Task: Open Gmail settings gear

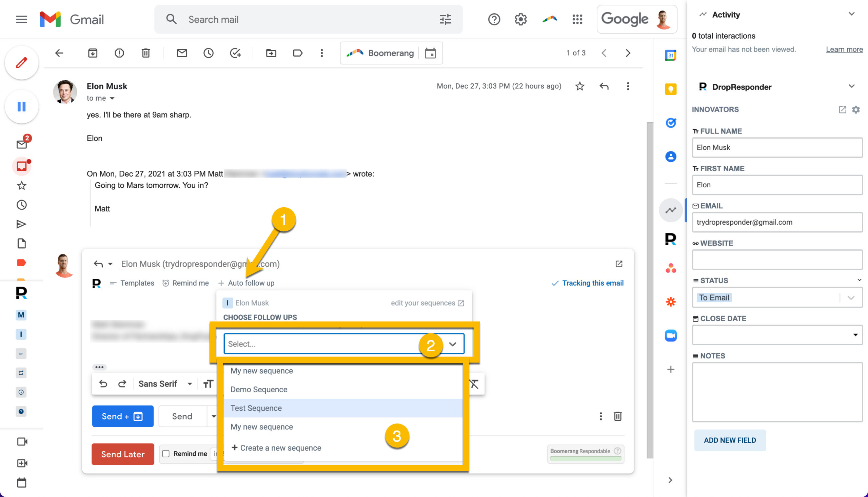Action: pos(520,19)
